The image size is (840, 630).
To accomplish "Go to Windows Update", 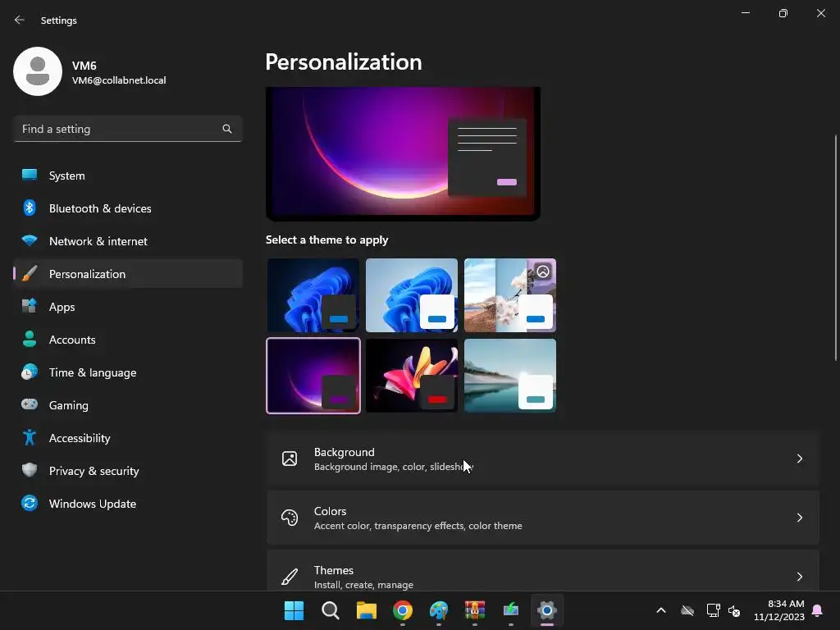I will tap(128, 503).
